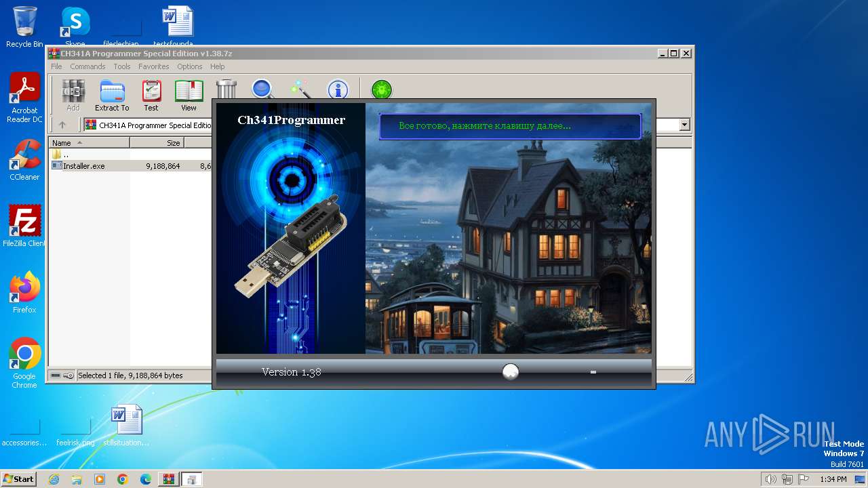Open the Help menu
The height and width of the screenshot is (488, 868).
217,66
